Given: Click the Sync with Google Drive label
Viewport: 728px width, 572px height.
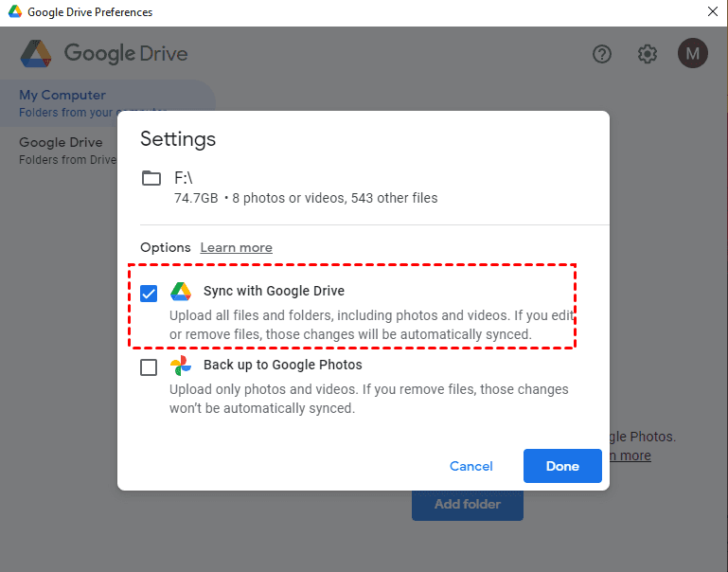Looking at the screenshot, I should [274, 292].
